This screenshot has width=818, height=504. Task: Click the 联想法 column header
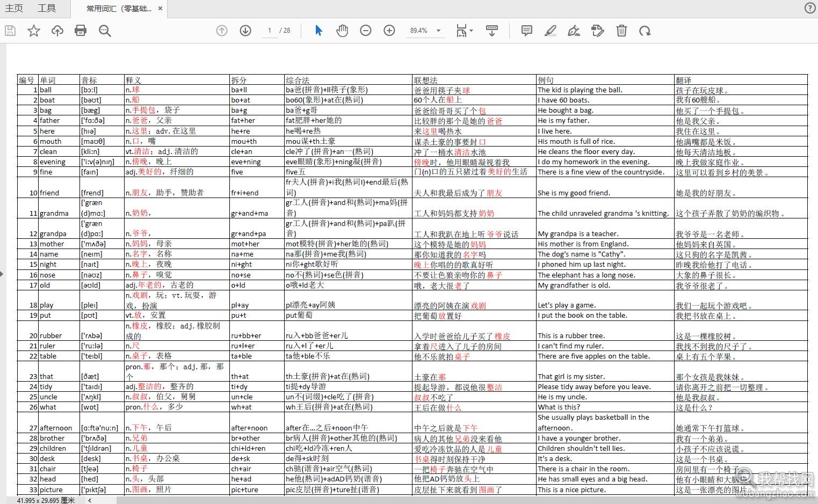point(426,80)
